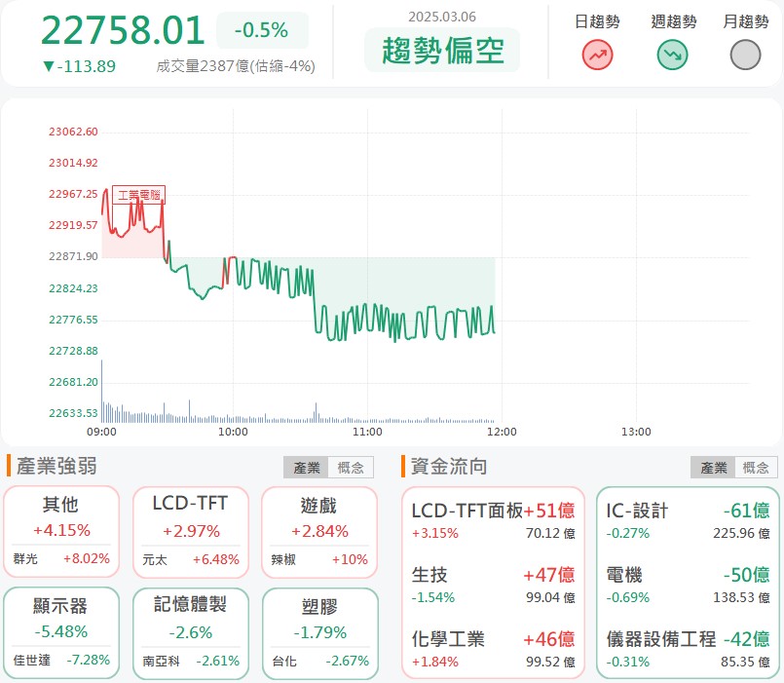Click the date 2025.03.06
This screenshot has height=683, width=784.
(442, 17)
